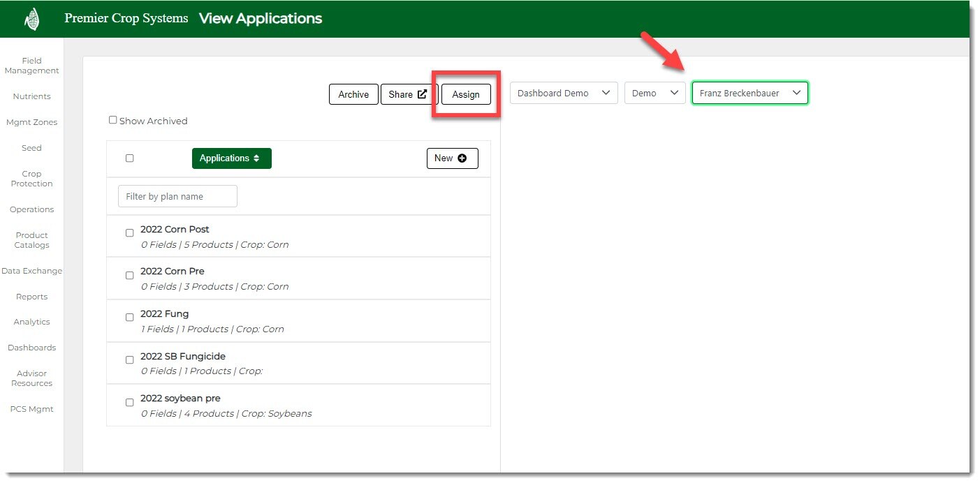Expand the Demo dropdown
This screenshot has width=980, height=483.
(x=654, y=94)
